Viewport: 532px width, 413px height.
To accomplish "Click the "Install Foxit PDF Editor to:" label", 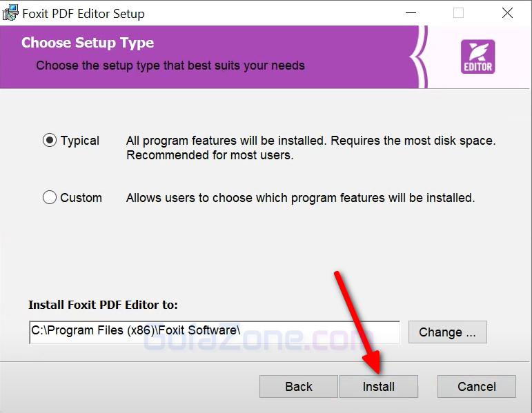I will pos(103,305).
